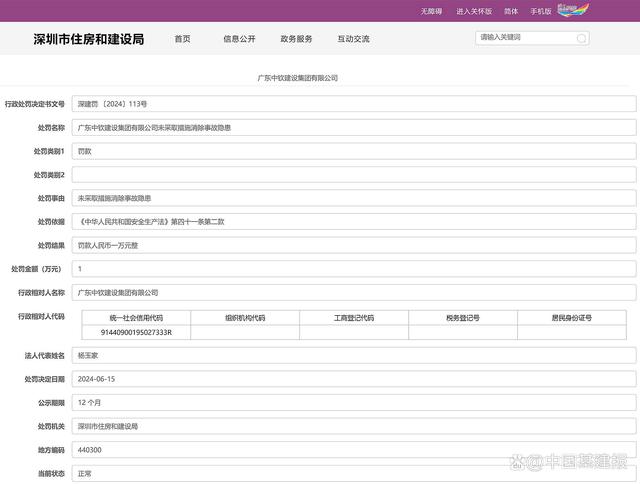
Task: Click the empty 处罚类别2 field
Action: point(354,175)
